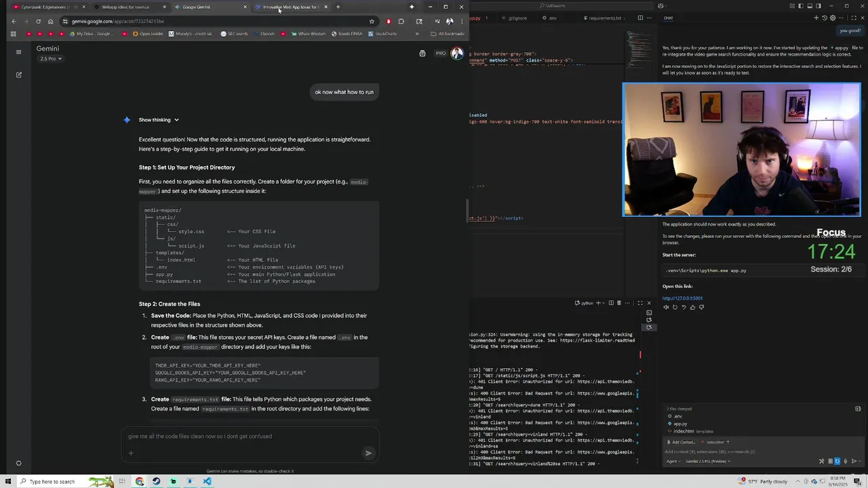Open app.py from files changed list

(x=680, y=424)
